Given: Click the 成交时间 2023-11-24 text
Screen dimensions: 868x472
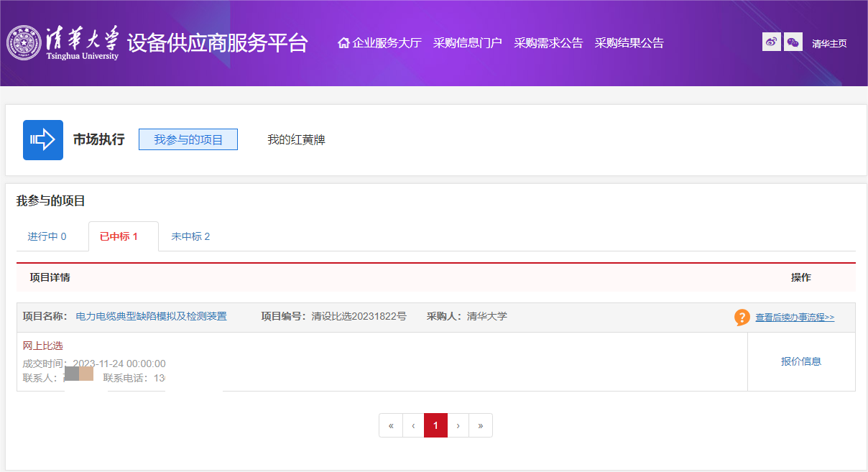Looking at the screenshot, I should (x=94, y=364).
